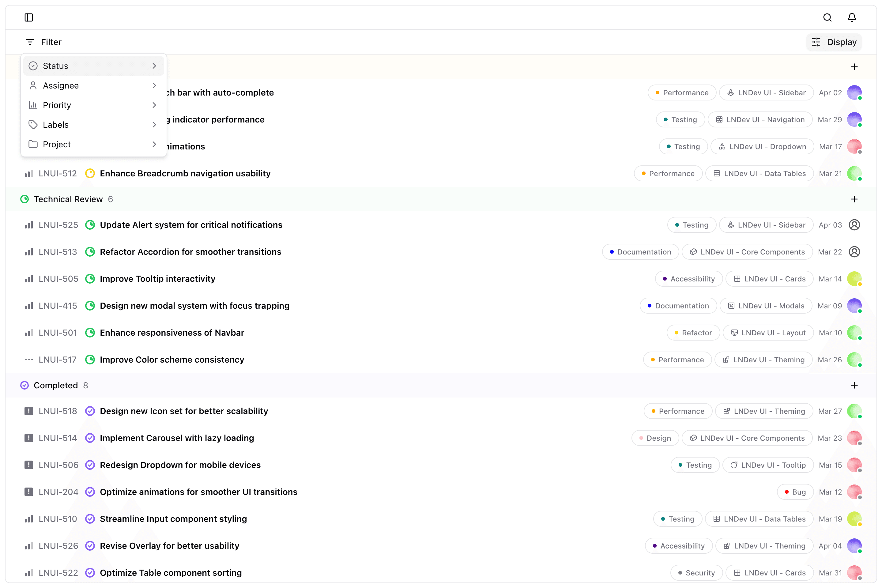Expand the Priority filter submenu
The image size is (882, 588).
coord(93,105)
